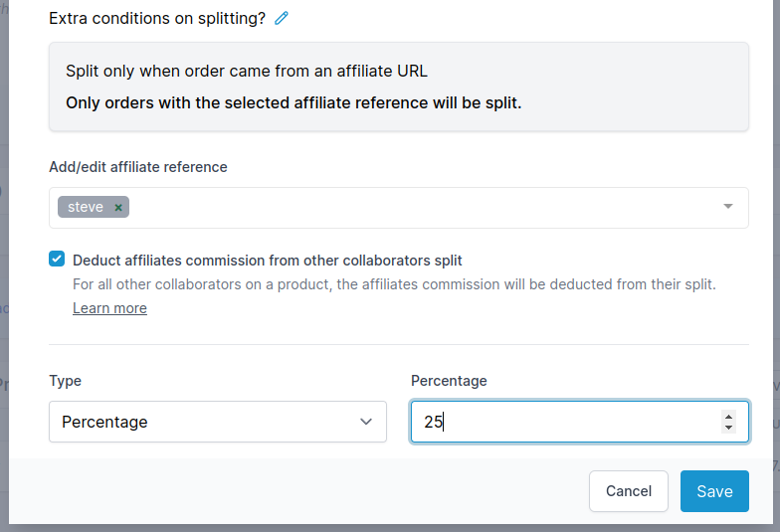Image resolution: width=780 pixels, height=532 pixels.
Task: Decrease percentage using the down stepper arrow
Action: [728, 428]
